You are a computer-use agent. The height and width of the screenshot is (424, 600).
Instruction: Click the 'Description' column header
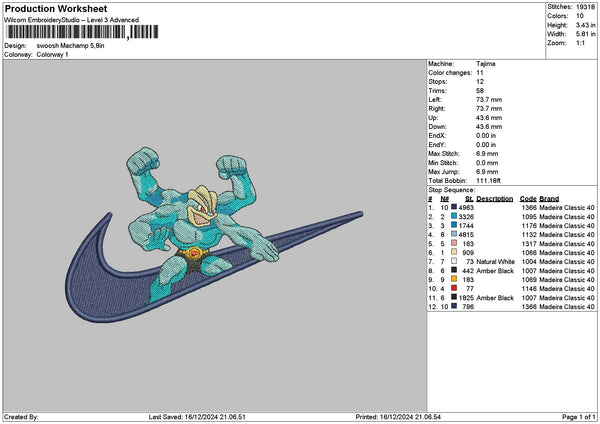tap(495, 199)
